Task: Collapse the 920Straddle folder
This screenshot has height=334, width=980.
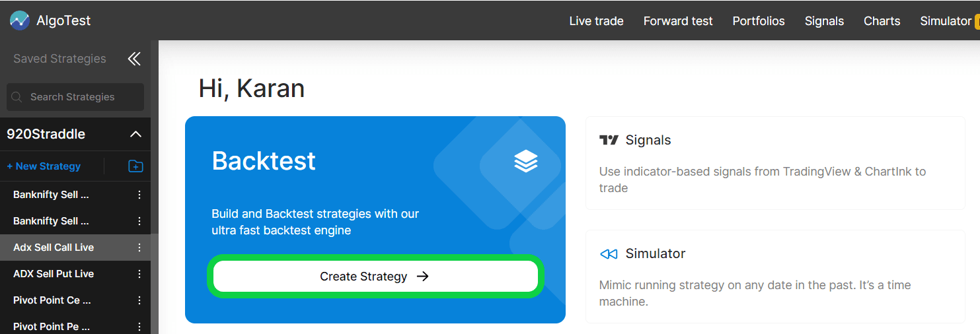Action: [x=135, y=134]
